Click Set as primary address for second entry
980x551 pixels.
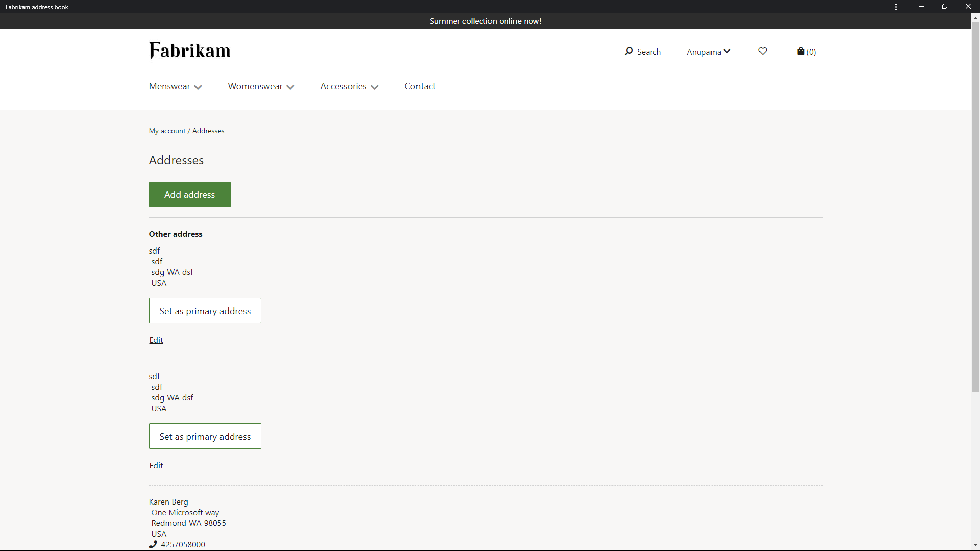point(205,436)
